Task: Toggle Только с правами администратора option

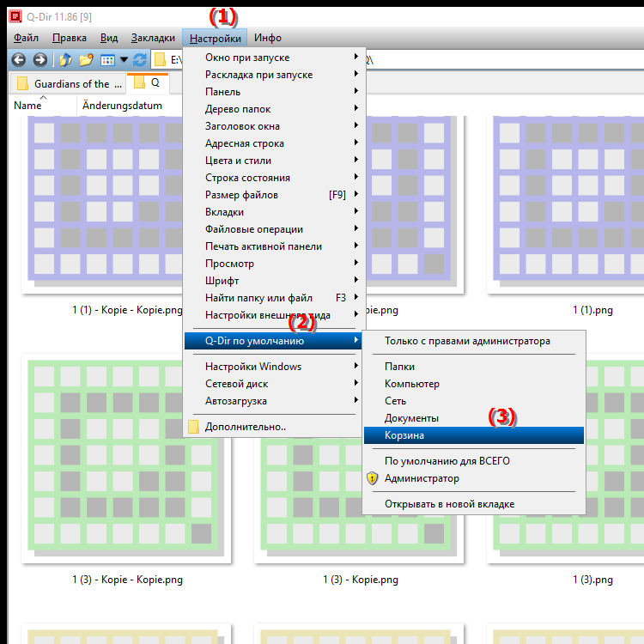Action: (x=473, y=341)
